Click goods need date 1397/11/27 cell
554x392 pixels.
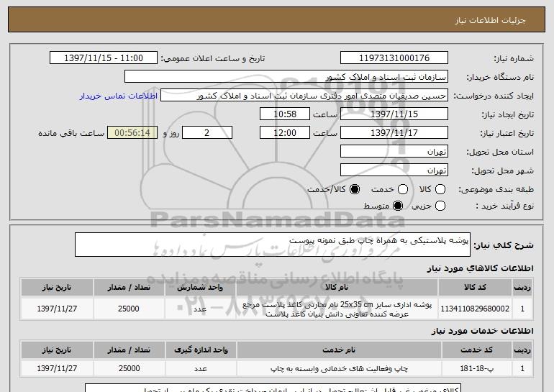57,309
